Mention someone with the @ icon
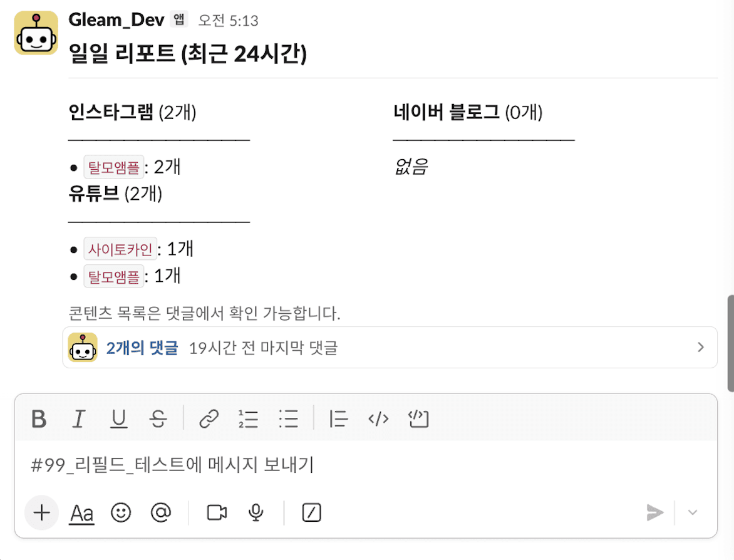 click(161, 512)
